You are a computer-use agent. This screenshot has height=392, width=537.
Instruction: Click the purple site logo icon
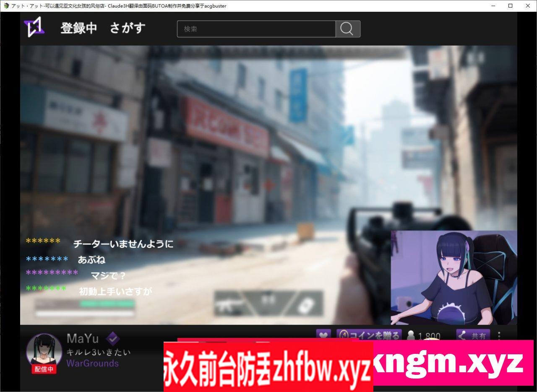point(34,28)
